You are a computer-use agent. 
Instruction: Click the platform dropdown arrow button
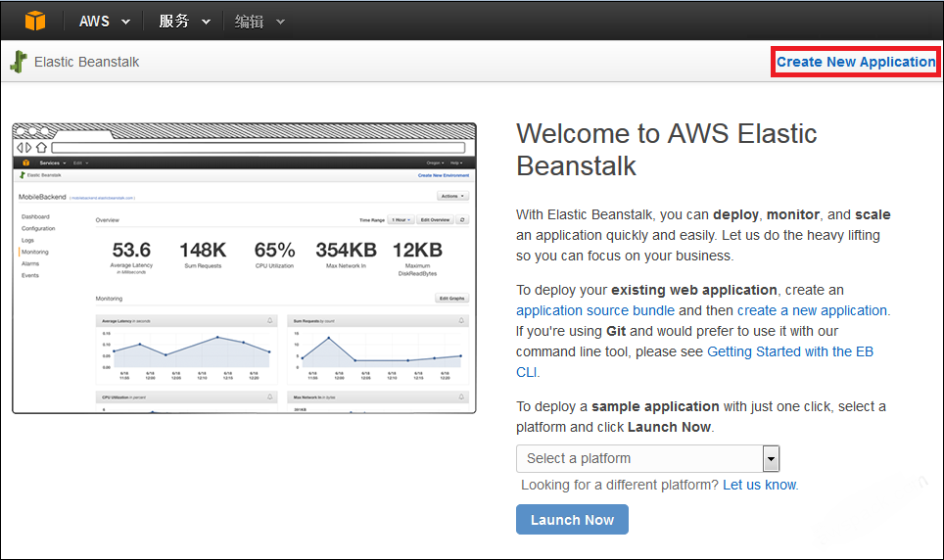click(x=771, y=459)
